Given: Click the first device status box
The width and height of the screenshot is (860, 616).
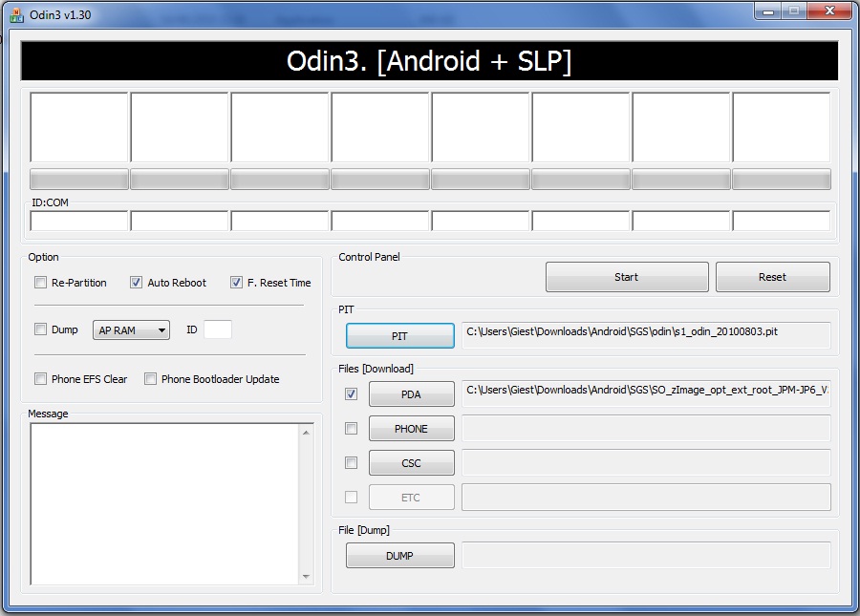Looking at the screenshot, I should pos(79,127).
